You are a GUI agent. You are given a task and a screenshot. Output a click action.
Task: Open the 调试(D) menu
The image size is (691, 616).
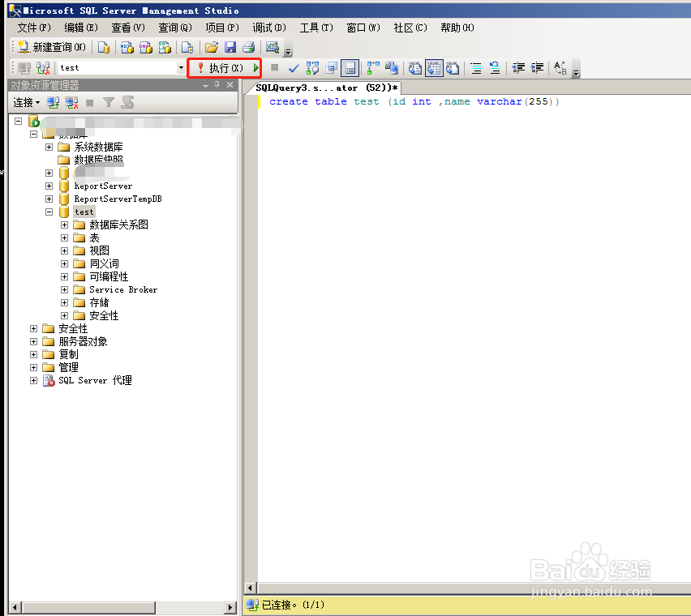(x=269, y=28)
